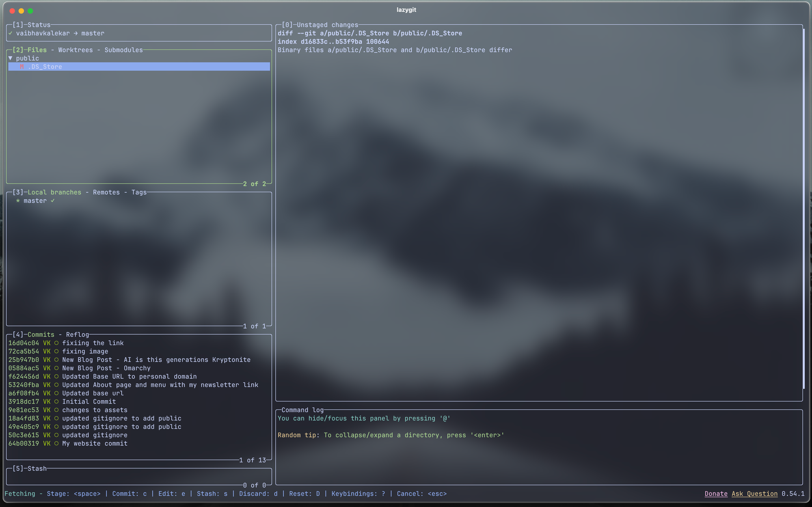Click the M status marker on .DS_Store
The width and height of the screenshot is (812, 507).
[x=22, y=67]
